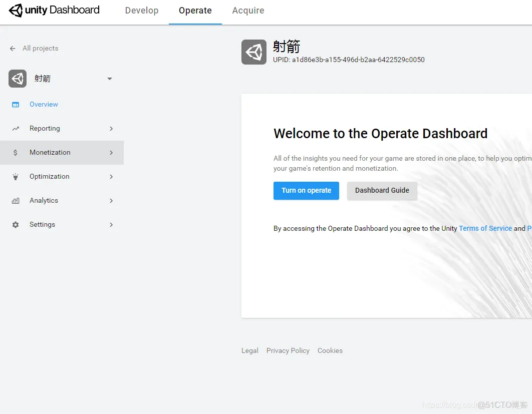Screen dimensions: 532x414
Task: Open the Terms of Service link
Action: click(485, 229)
